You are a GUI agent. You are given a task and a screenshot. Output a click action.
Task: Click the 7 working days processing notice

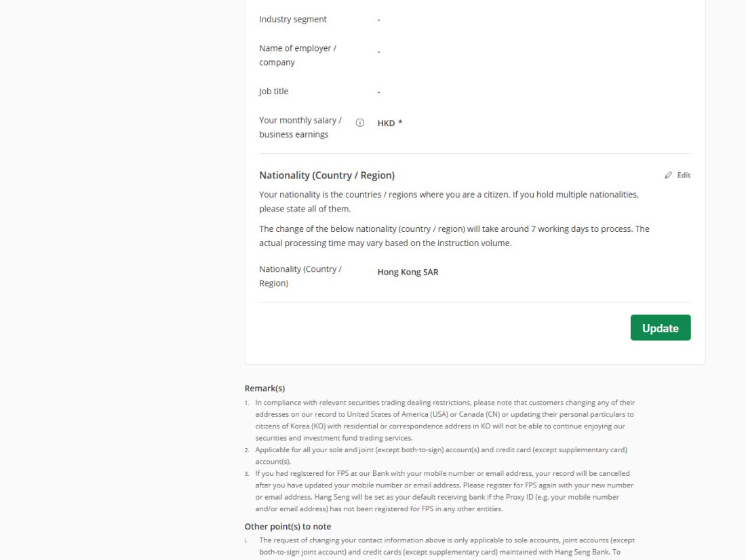point(454,236)
